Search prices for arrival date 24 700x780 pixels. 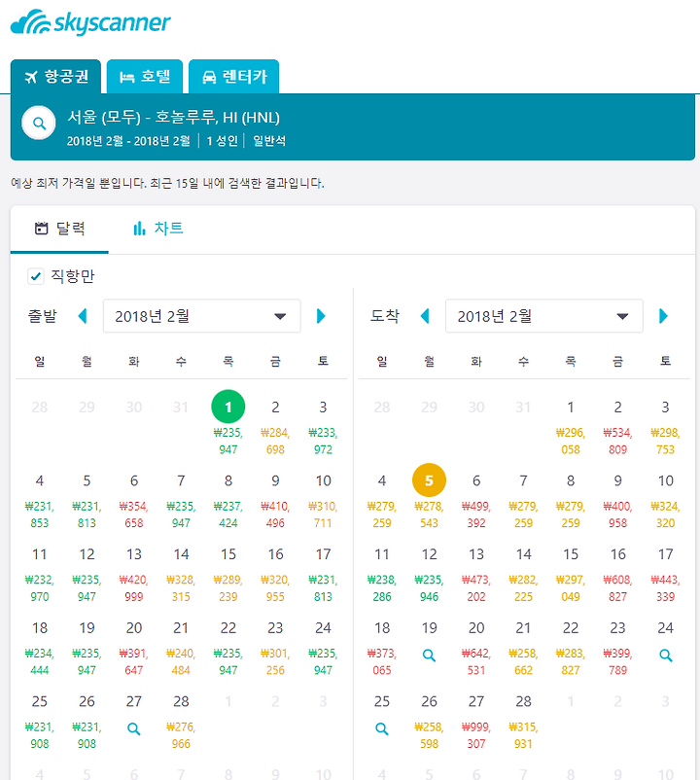pos(666,656)
